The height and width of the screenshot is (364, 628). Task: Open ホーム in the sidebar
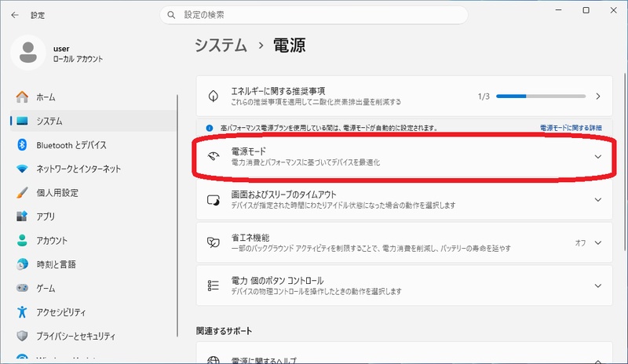pyautogui.click(x=93, y=97)
